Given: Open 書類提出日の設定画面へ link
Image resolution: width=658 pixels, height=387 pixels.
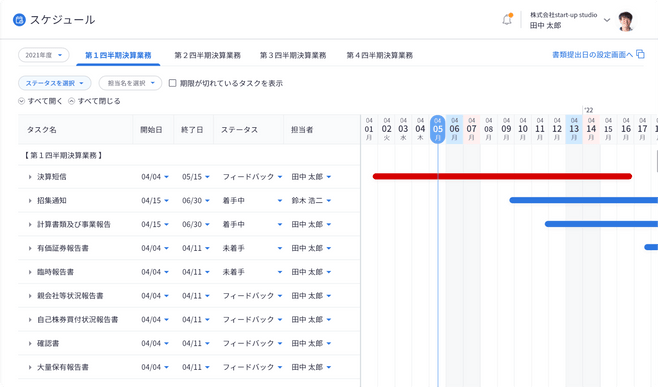Looking at the screenshot, I should [x=592, y=55].
